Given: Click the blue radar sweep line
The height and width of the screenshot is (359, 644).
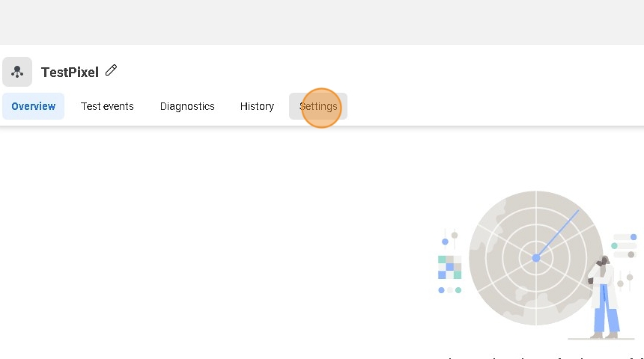Looking at the screenshot, I should [x=558, y=233].
